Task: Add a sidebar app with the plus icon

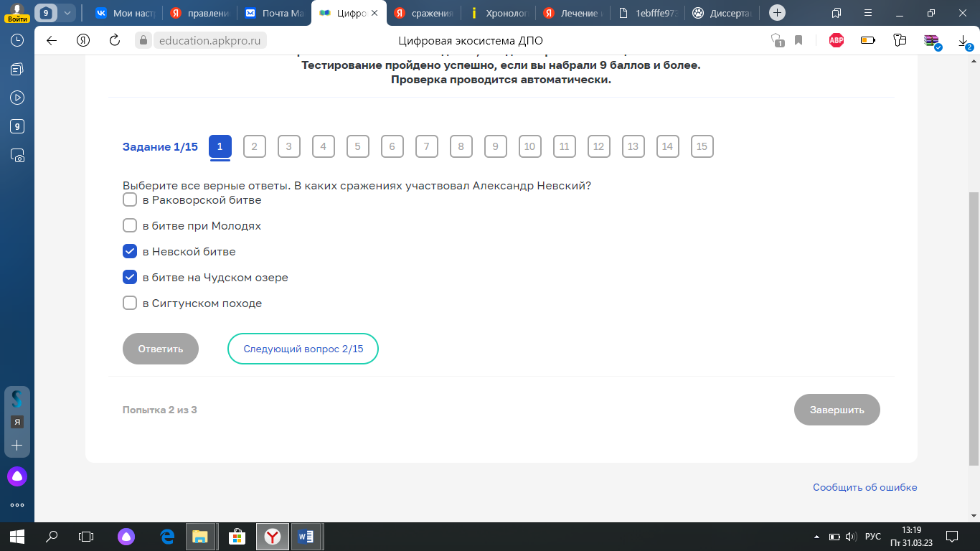Action: (x=17, y=445)
